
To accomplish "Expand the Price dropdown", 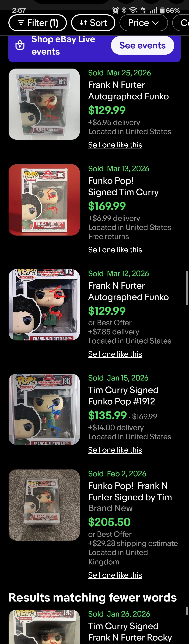I will tap(143, 23).
